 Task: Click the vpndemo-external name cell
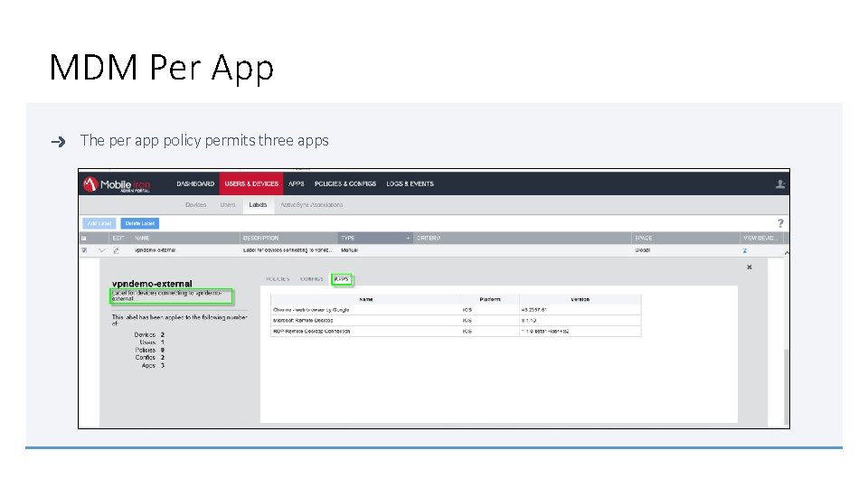tap(155, 250)
